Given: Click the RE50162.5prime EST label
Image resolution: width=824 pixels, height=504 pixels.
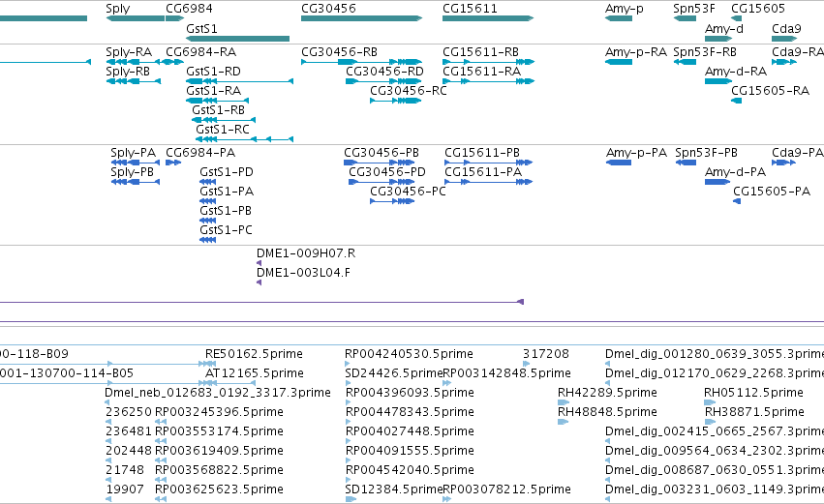Looking at the screenshot, I should point(254,354).
